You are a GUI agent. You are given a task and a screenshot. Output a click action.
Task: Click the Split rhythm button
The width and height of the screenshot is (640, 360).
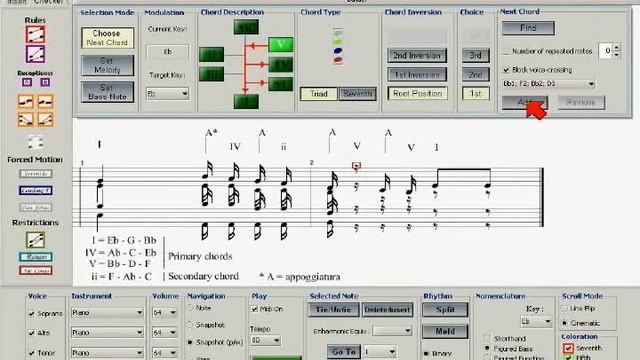(x=445, y=310)
